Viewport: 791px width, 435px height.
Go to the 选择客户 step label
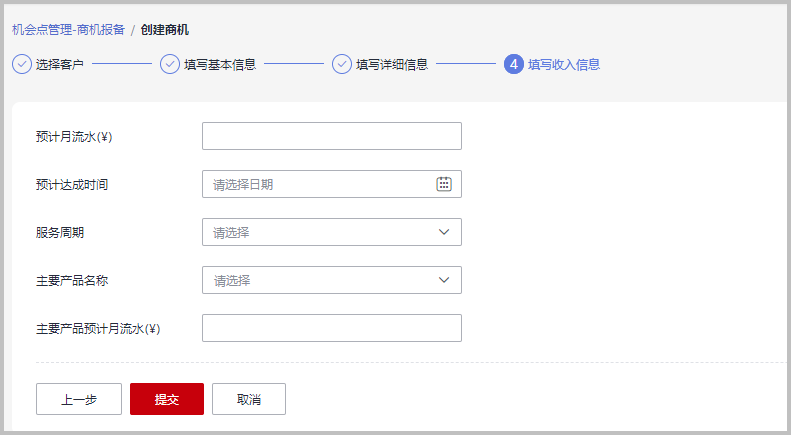tap(60, 65)
